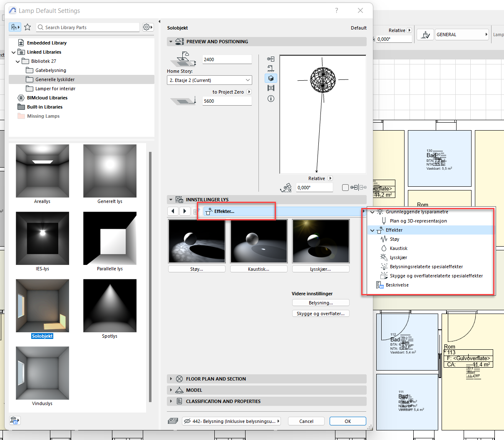Open the Lamper for interiør folder
Screen dimensions: 504x440
(x=55, y=89)
